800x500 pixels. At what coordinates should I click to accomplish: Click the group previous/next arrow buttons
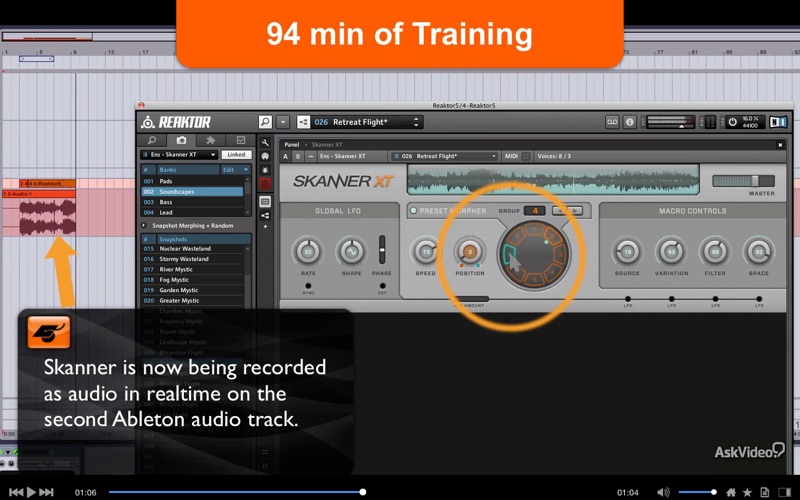click(567, 210)
